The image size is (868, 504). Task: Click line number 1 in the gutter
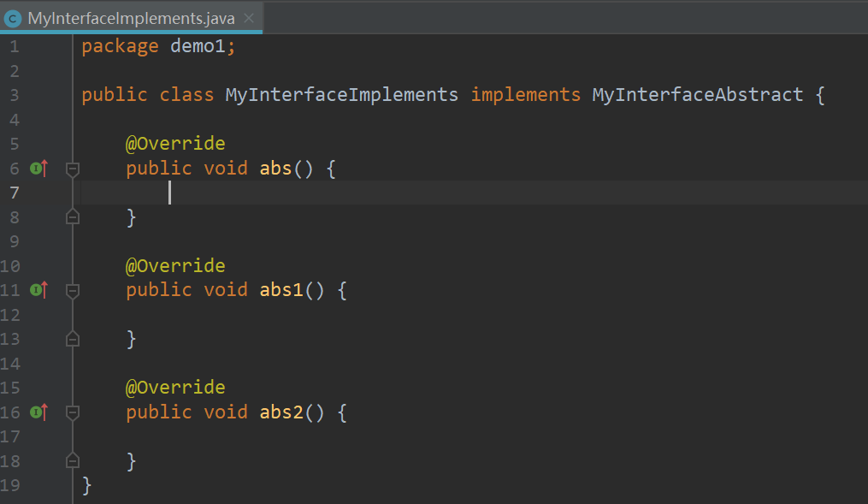pyautogui.click(x=15, y=46)
